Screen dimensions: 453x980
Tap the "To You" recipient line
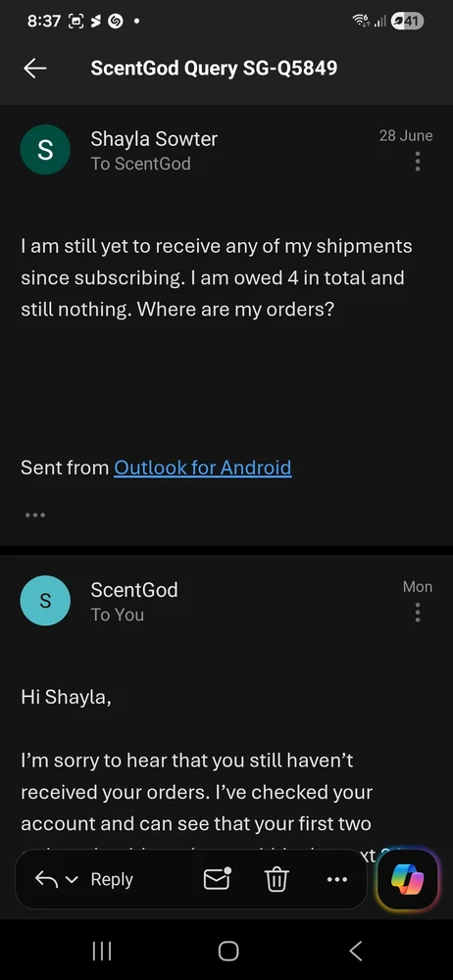(x=118, y=615)
